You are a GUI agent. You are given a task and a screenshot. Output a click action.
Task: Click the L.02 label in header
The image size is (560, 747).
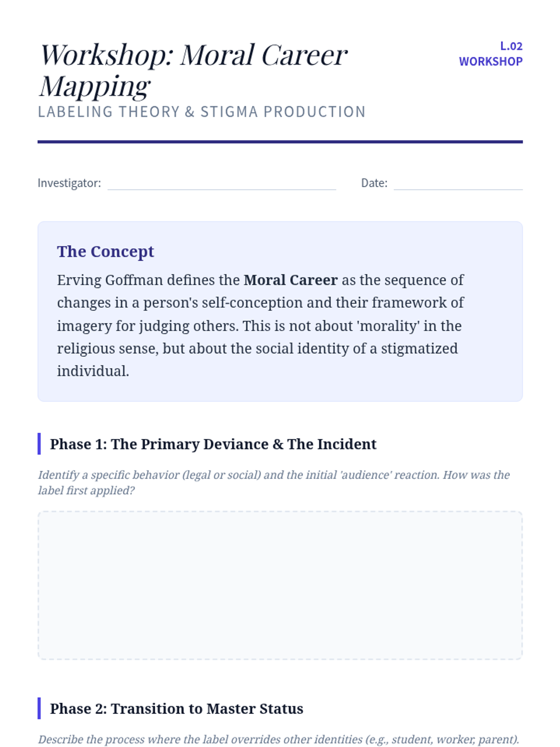(x=511, y=46)
